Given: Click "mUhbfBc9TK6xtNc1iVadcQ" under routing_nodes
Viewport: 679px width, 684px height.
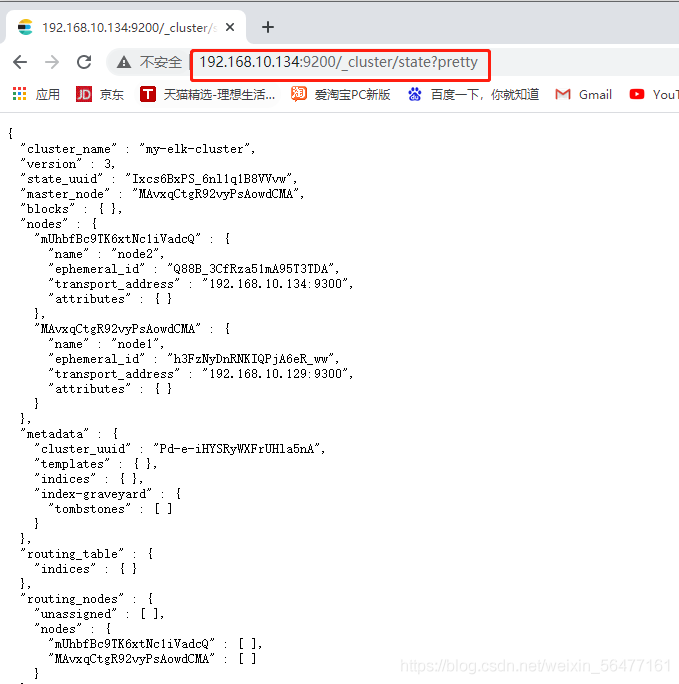Looking at the screenshot, I should (x=131, y=644).
